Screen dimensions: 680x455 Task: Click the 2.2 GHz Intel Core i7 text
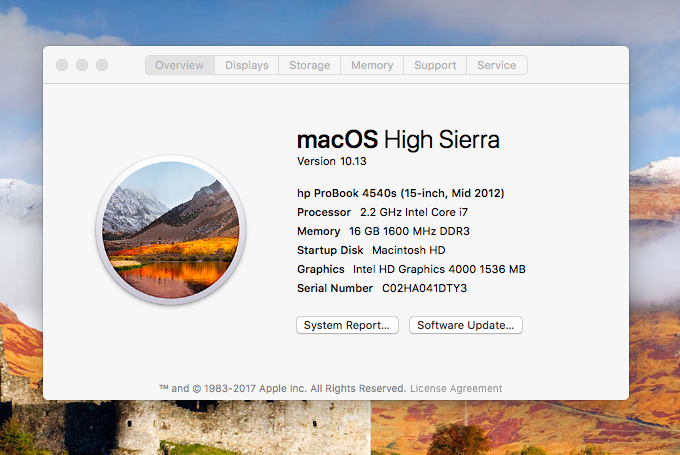tap(414, 212)
